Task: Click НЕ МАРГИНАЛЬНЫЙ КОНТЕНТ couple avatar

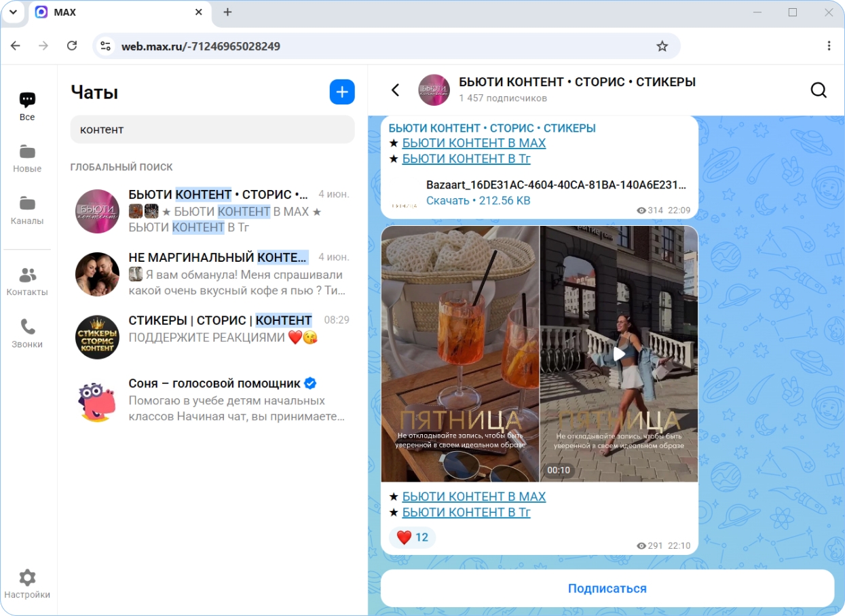Action: pos(97,274)
